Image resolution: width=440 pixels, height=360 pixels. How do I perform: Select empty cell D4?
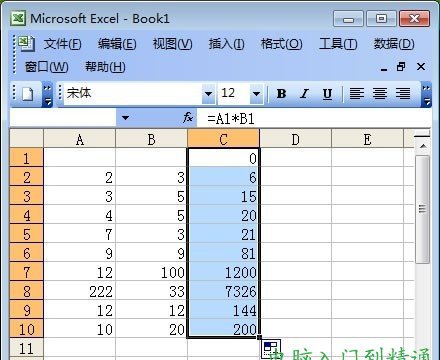tap(295, 215)
